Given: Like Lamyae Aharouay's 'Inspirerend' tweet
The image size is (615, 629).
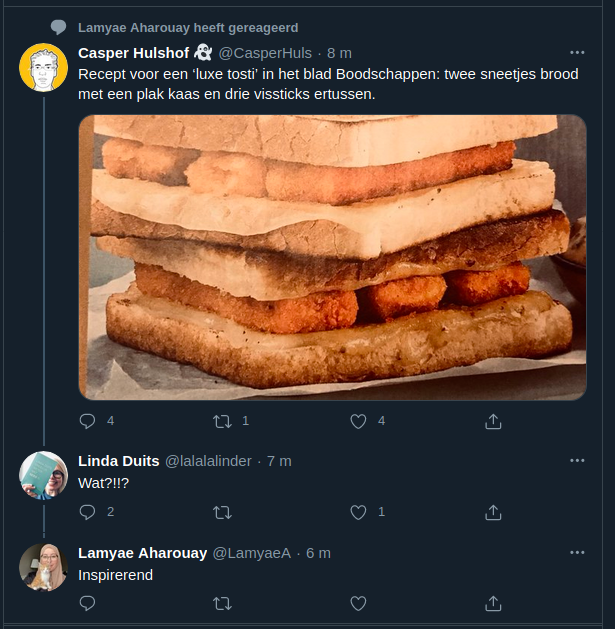Looking at the screenshot, I should pyautogui.click(x=358, y=603).
